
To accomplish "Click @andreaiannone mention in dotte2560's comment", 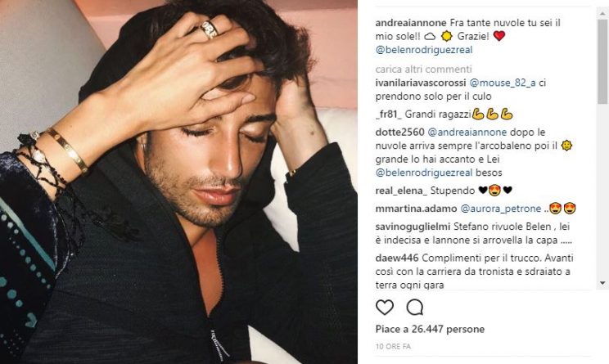I will click(x=467, y=132).
